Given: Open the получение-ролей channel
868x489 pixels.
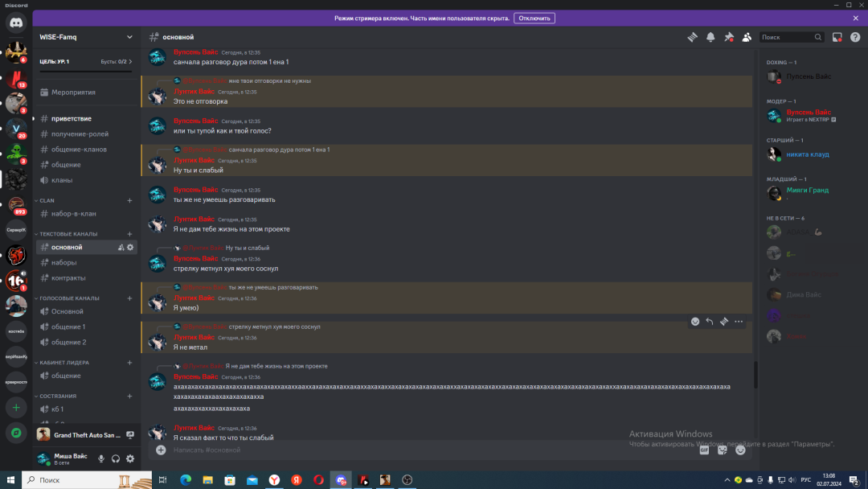Looking at the screenshot, I should coord(80,134).
